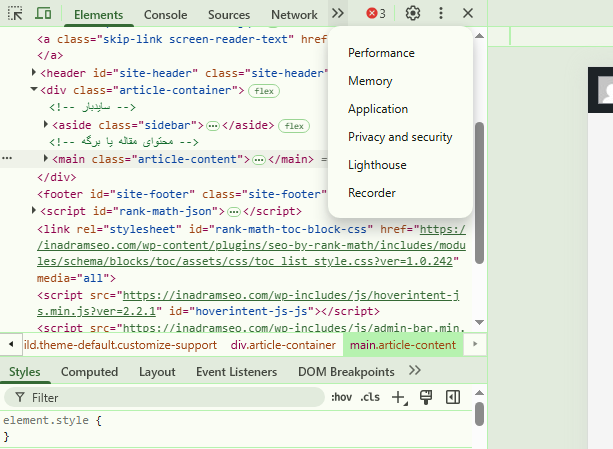Toggle flex badge on aside sidebar

point(294,126)
